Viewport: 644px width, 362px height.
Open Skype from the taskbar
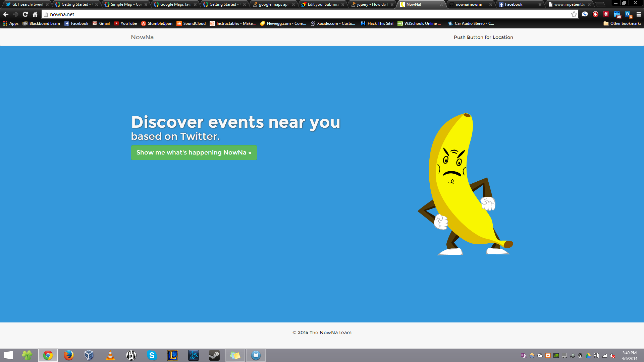pyautogui.click(x=152, y=355)
